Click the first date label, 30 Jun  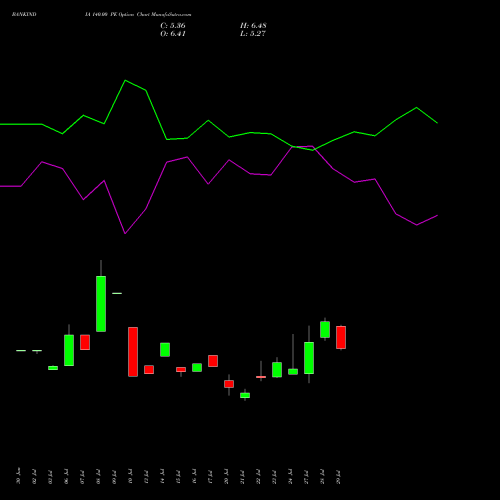pos(18,476)
